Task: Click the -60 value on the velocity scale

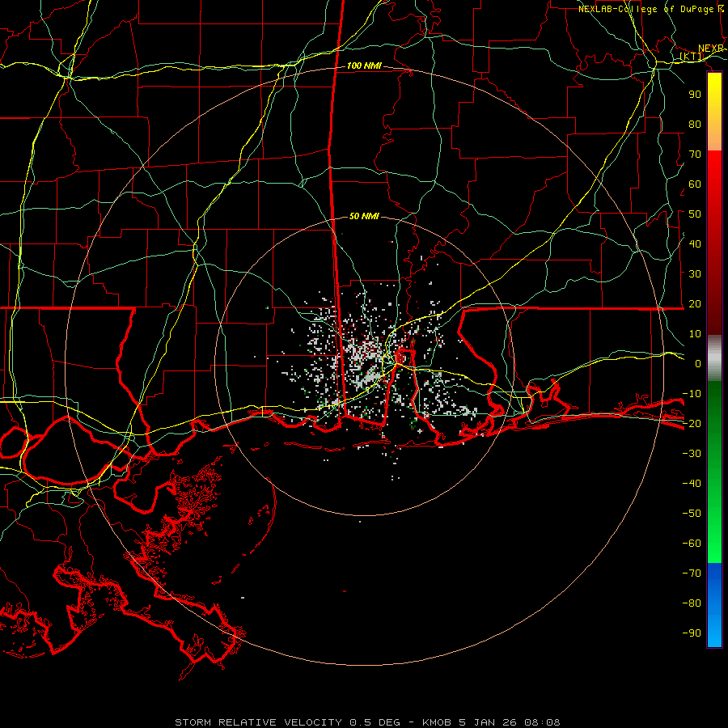Action: pyautogui.click(x=692, y=544)
